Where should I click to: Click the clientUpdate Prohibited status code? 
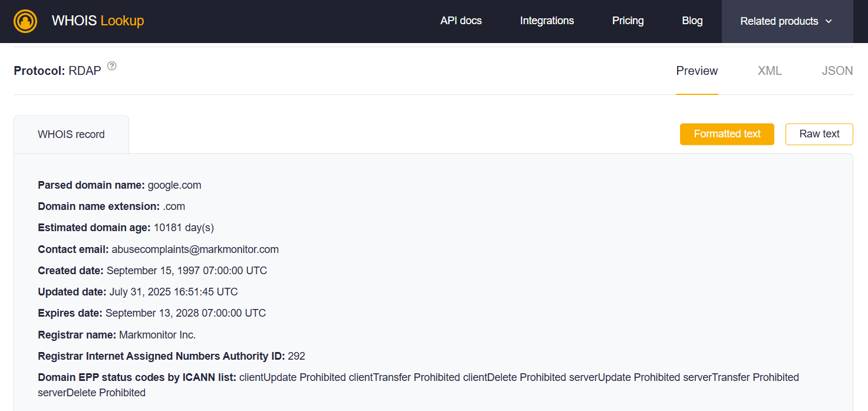point(292,377)
